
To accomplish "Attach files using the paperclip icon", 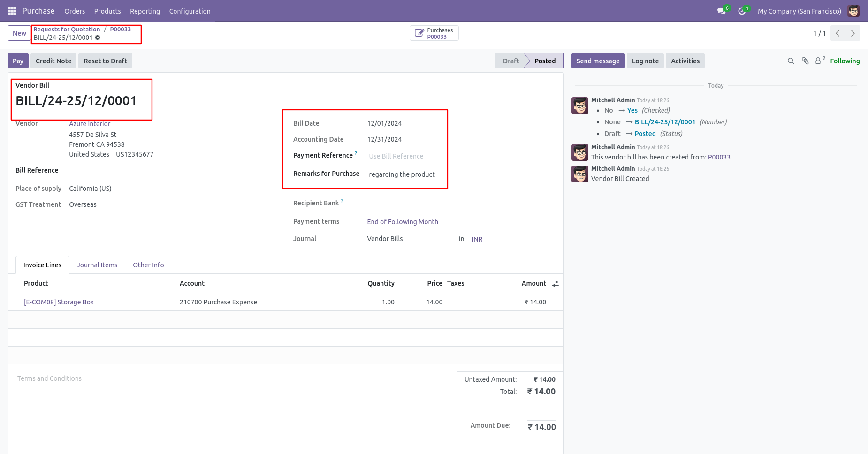I will 805,61.
